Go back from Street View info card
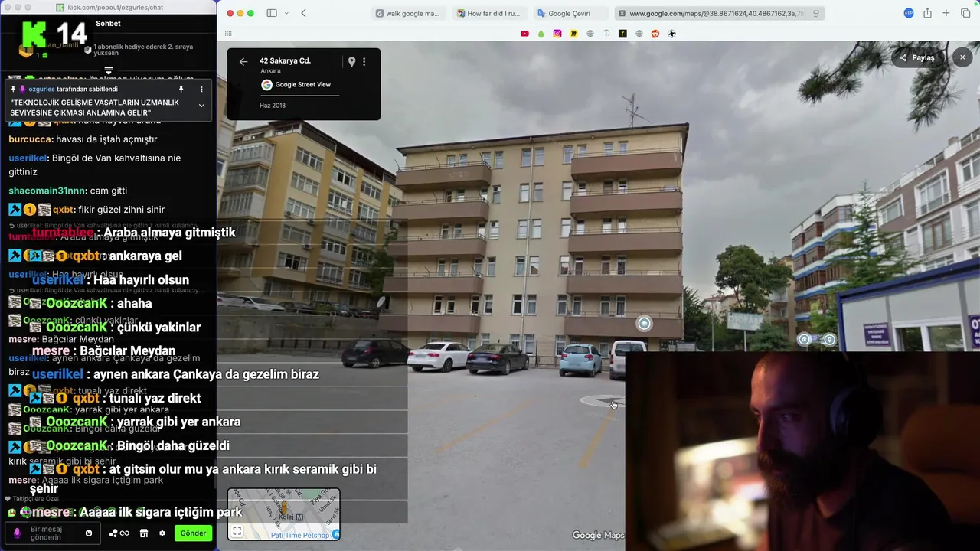Screen dimensions: 980x551 [243, 62]
